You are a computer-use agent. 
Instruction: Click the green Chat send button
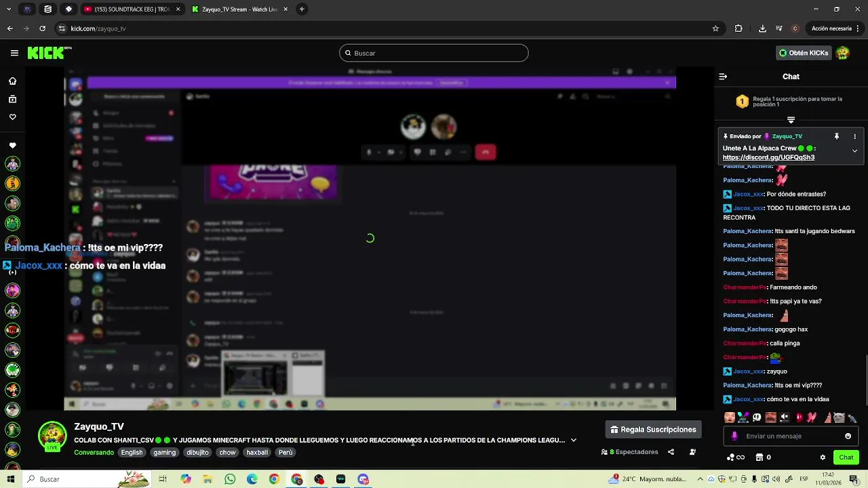click(846, 457)
